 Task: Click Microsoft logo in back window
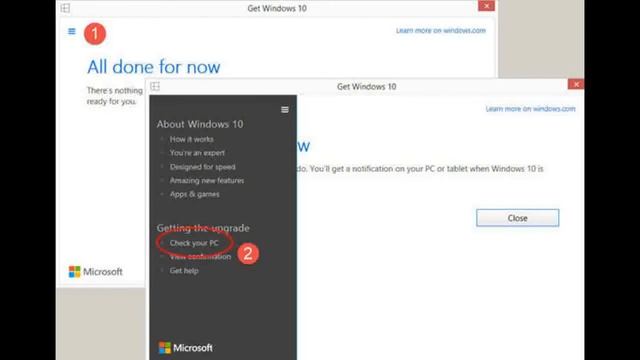[x=96, y=271]
